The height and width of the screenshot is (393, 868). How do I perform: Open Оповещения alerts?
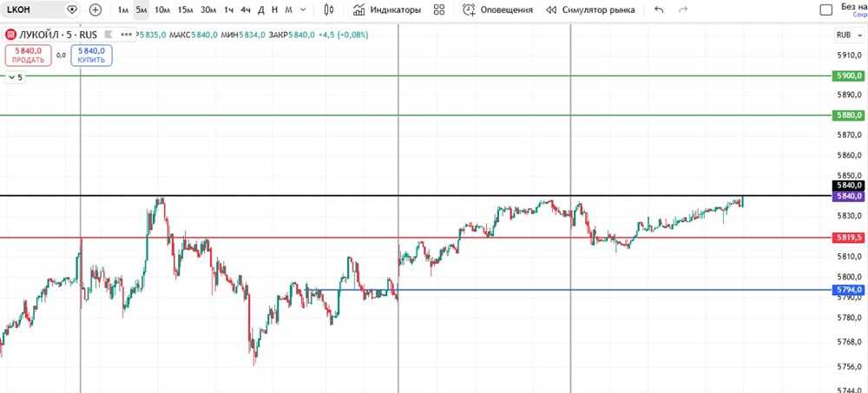497,10
